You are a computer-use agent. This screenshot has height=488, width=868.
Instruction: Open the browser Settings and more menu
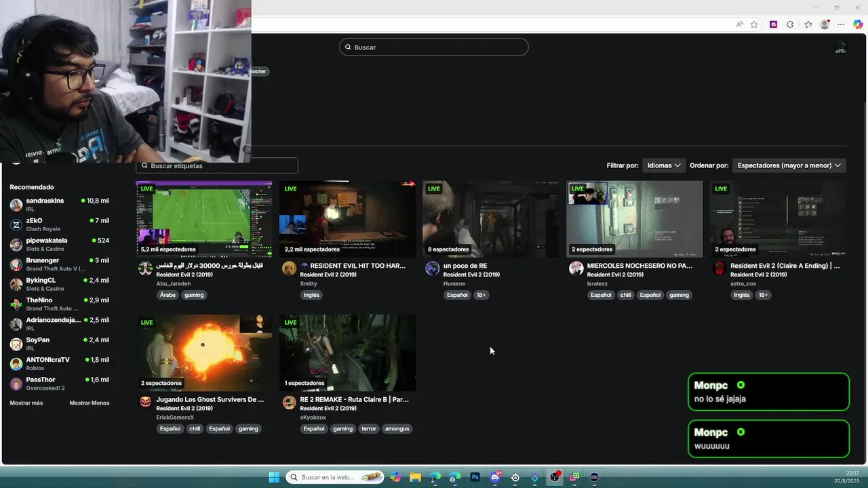pyautogui.click(x=842, y=24)
